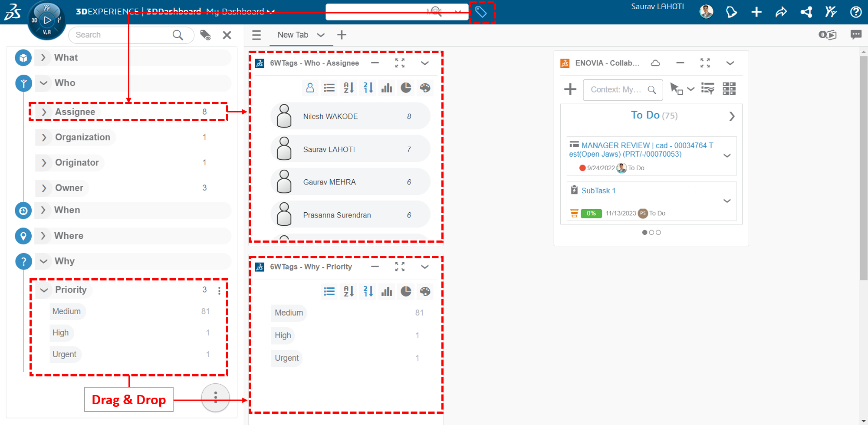Open color palette in Why - Priority widget
Viewport: 868px width, 425px height.
click(425, 291)
